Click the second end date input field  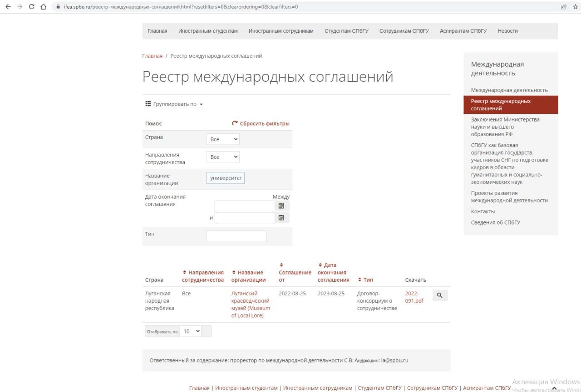pos(245,218)
